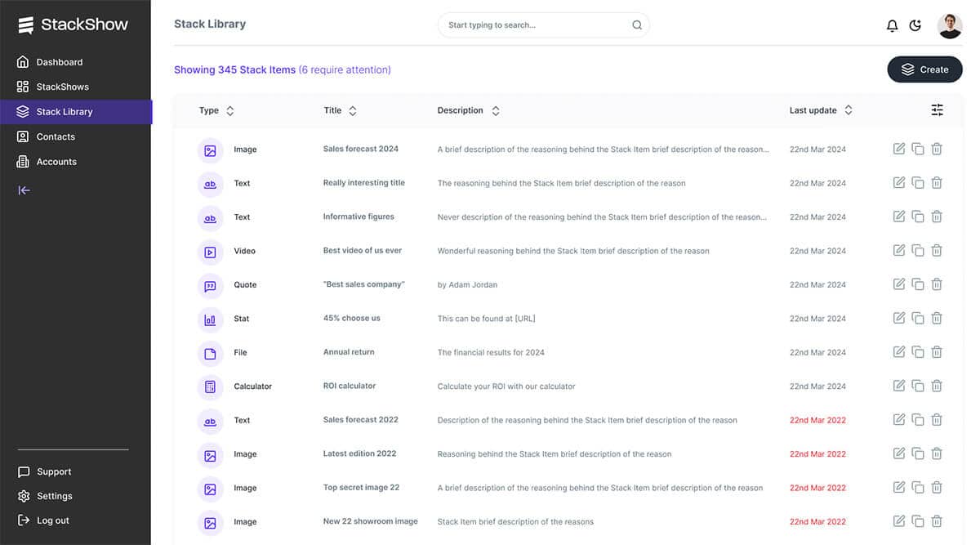Click the profile avatar in the top right
980x545 pixels.
949,25
